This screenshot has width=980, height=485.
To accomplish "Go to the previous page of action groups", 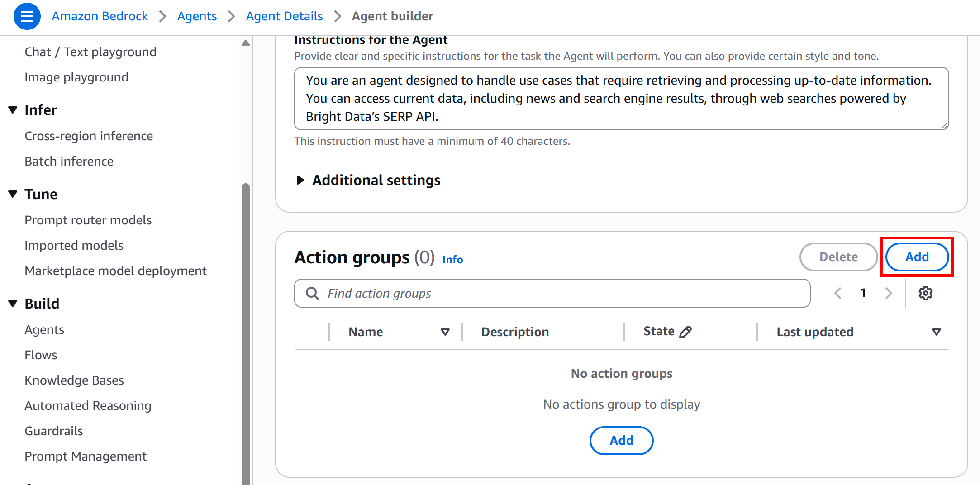I will pyautogui.click(x=837, y=293).
